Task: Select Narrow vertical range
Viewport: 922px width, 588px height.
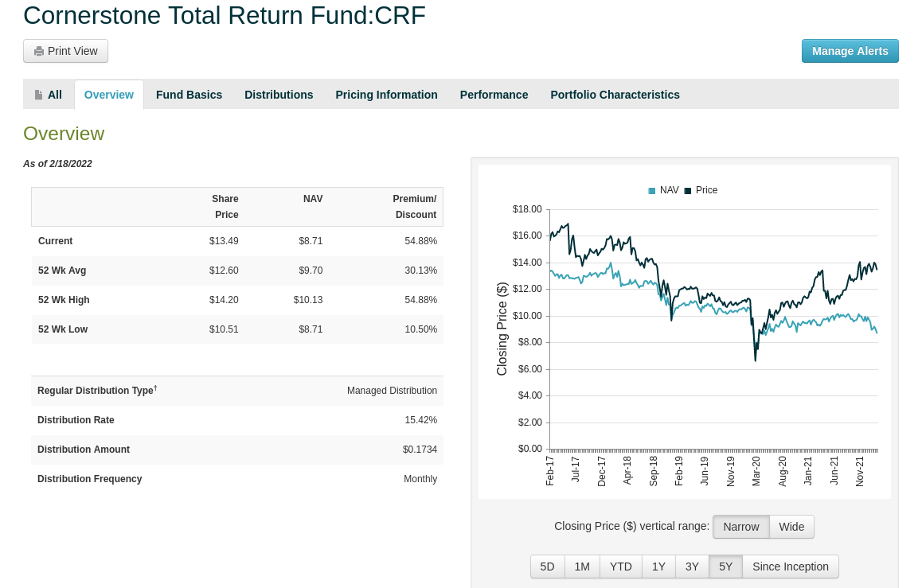Action: [741, 526]
